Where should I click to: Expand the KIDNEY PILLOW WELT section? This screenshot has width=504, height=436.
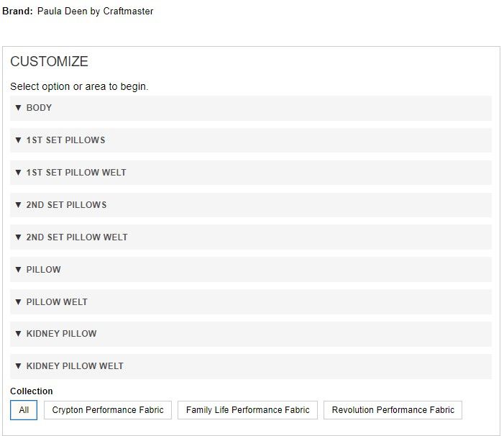[x=75, y=366]
